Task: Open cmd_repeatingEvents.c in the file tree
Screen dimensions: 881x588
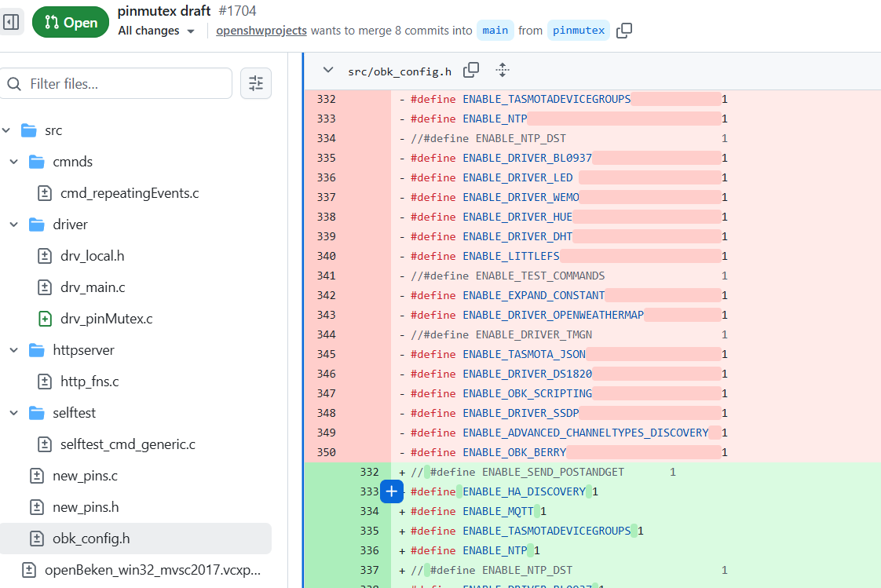Action: [130, 193]
